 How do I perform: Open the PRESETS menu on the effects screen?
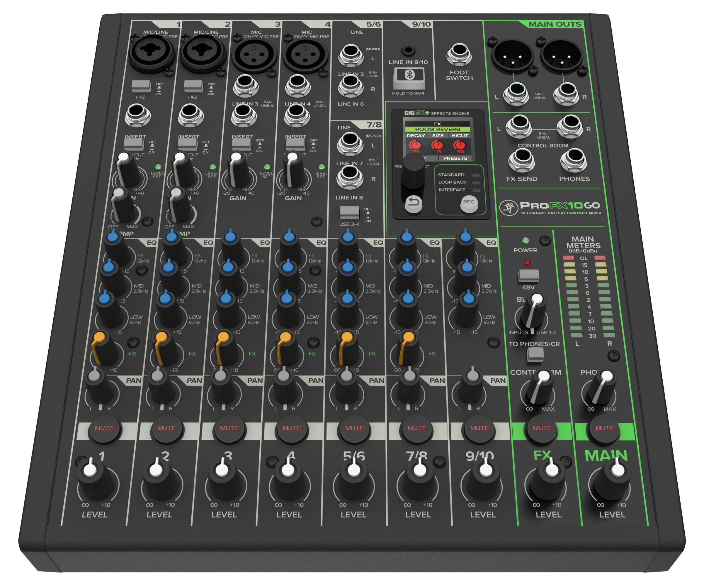(455, 158)
